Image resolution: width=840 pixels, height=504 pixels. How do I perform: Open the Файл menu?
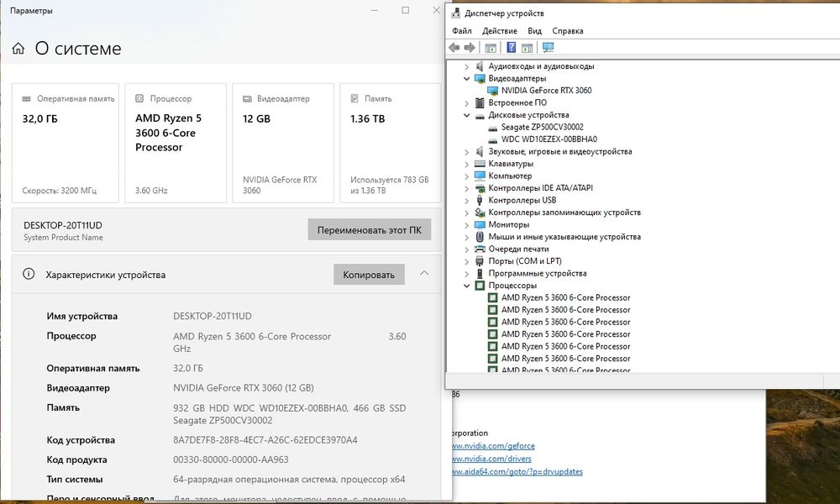(462, 31)
